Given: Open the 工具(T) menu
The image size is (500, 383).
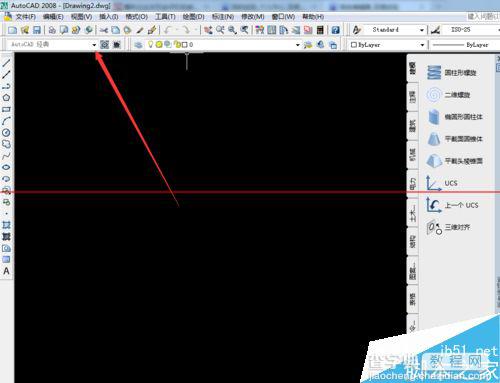Looking at the screenshot, I should click(165, 17).
